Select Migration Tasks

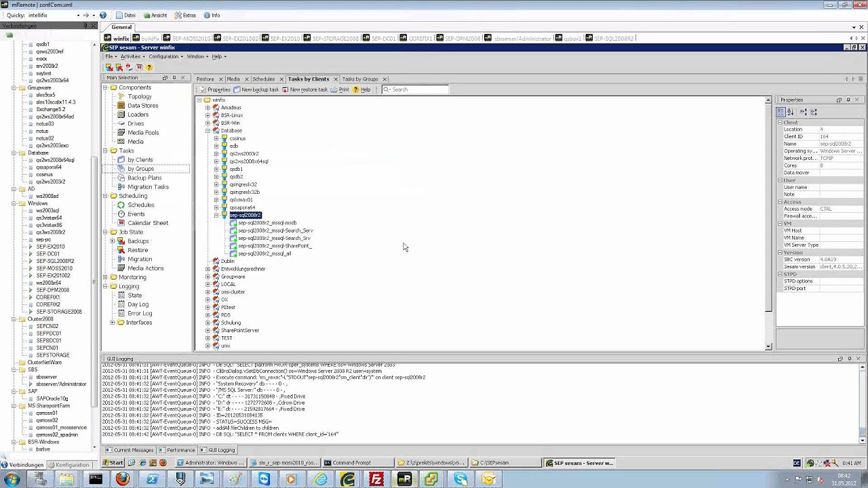(x=148, y=187)
